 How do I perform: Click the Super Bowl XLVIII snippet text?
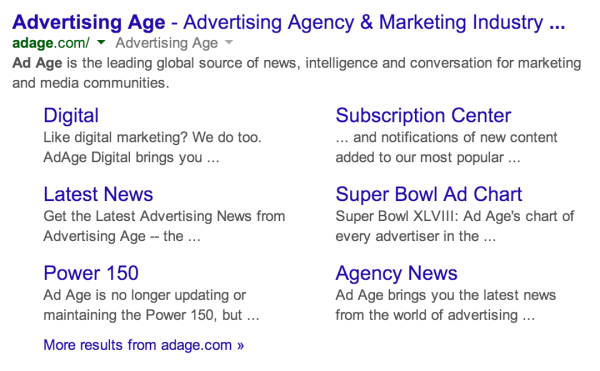click(x=455, y=226)
